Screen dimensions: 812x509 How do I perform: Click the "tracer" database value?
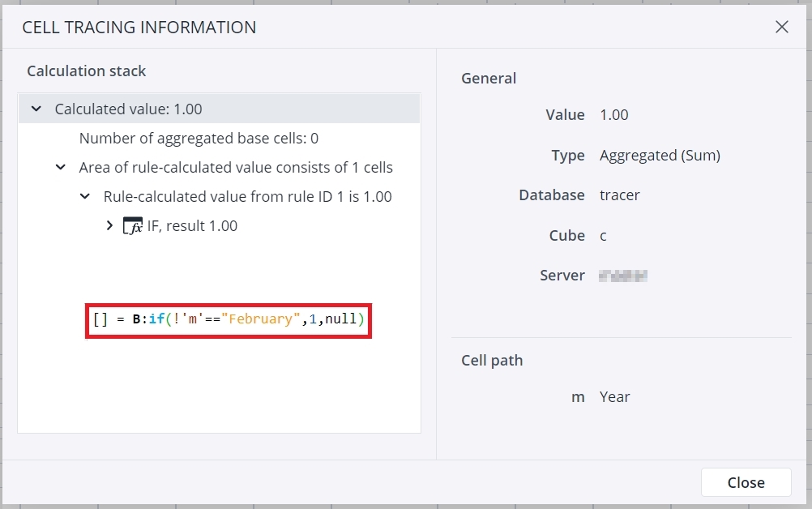[619, 195]
